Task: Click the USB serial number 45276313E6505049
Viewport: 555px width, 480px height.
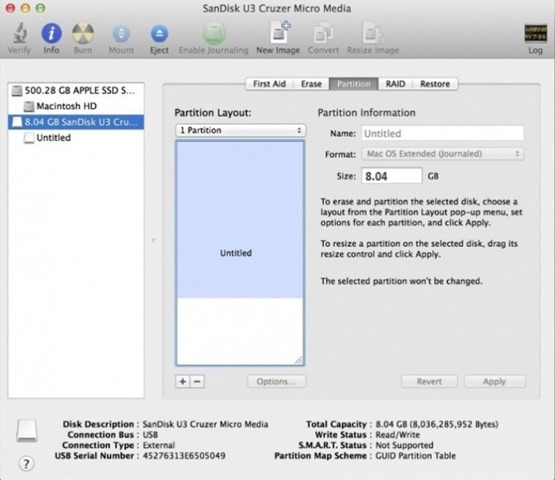Action: pyautogui.click(x=184, y=456)
